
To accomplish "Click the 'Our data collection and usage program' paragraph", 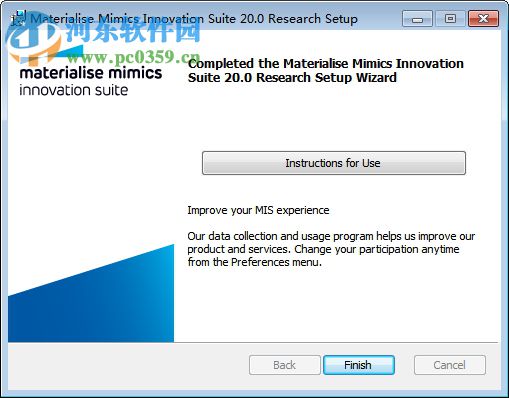I will (331, 249).
